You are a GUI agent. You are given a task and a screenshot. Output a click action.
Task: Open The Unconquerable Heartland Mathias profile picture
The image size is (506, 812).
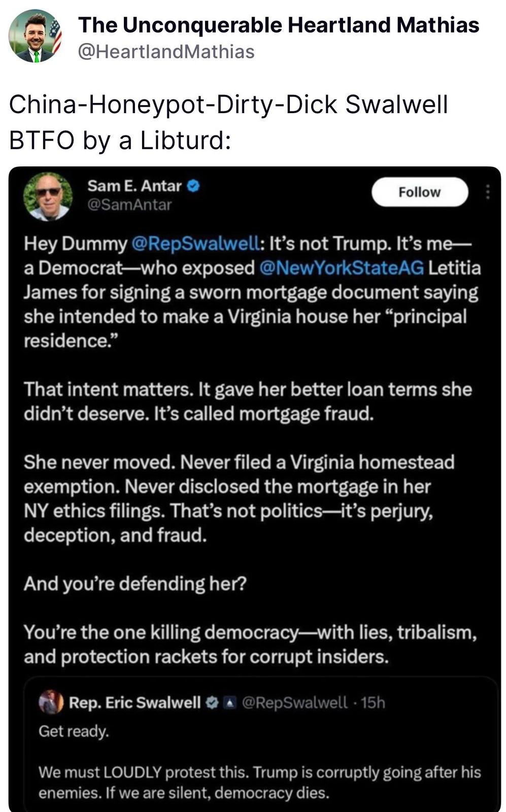point(35,37)
